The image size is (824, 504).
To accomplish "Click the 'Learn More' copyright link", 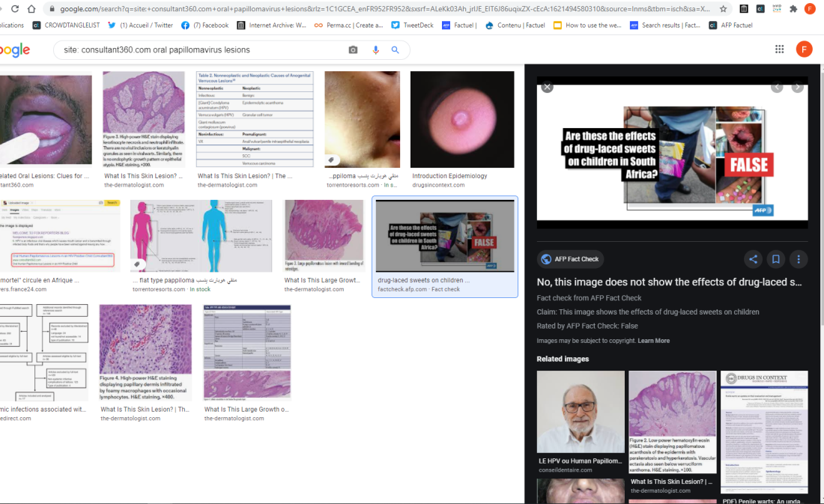I will coord(653,341).
